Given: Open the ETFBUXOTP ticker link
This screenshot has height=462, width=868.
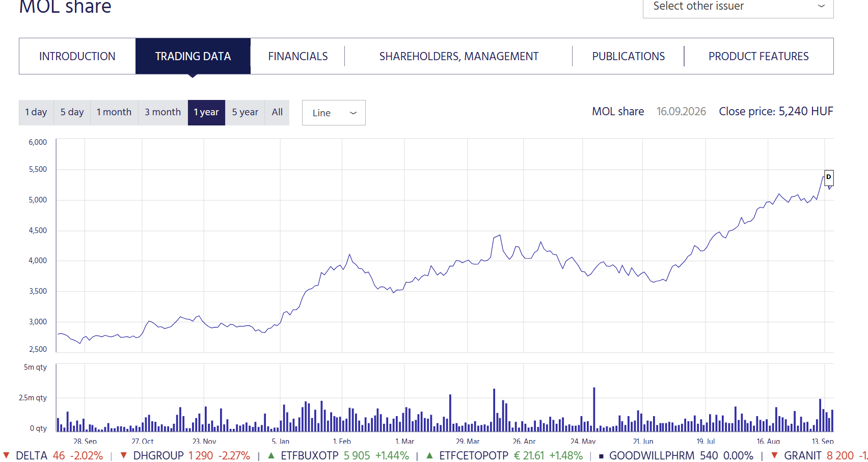Looking at the screenshot, I should (x=310, y=455).
